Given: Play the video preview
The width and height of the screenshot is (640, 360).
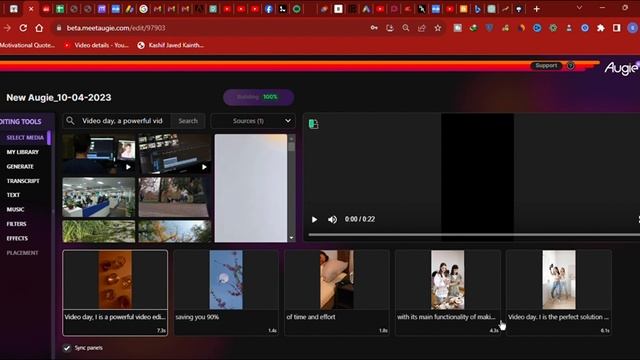Looking at the screenshot, I should click(x=314, y=220).
